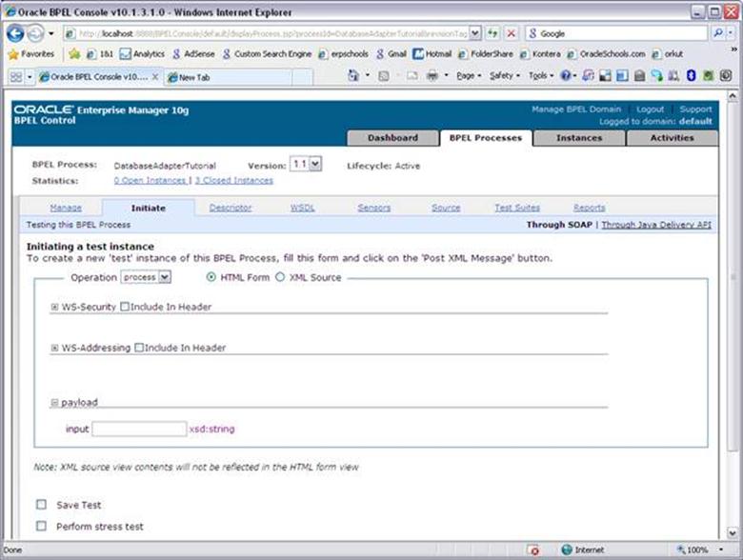Open the Page menu dropdown
The image size is (743, 560).
(469, 76)
